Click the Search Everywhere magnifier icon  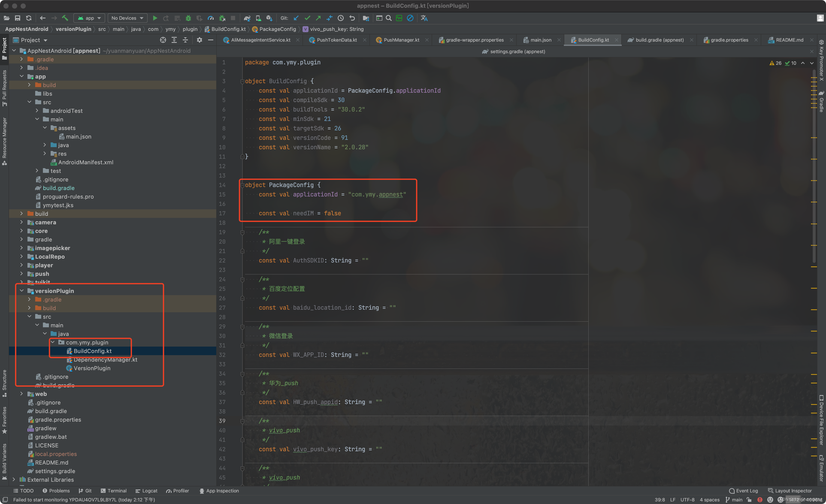(x=389, y=18)
